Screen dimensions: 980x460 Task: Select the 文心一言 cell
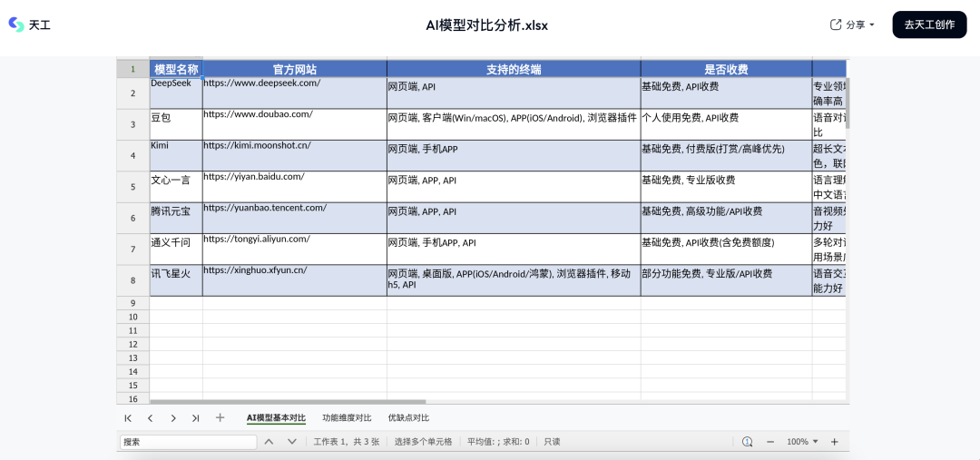(176, 187)
